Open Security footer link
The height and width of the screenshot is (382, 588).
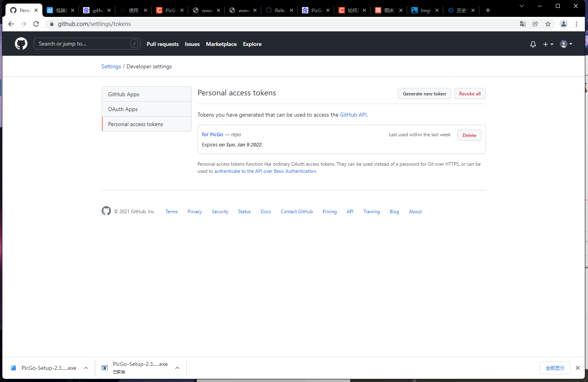[x=220, y=212]
